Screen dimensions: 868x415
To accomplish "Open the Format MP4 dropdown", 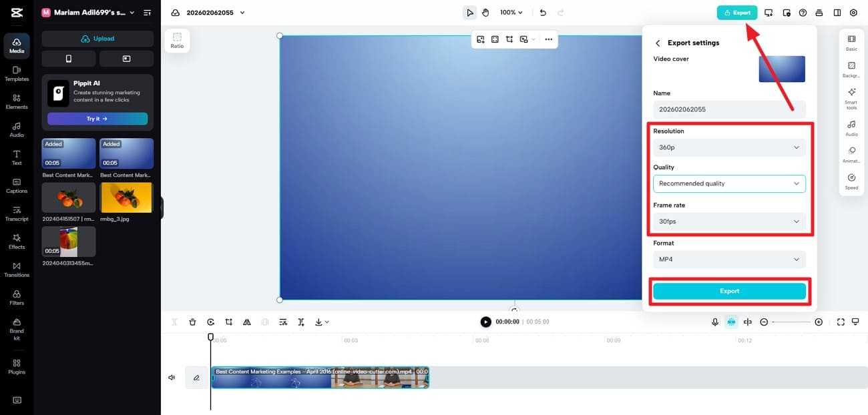I will (x=729, y=260).
